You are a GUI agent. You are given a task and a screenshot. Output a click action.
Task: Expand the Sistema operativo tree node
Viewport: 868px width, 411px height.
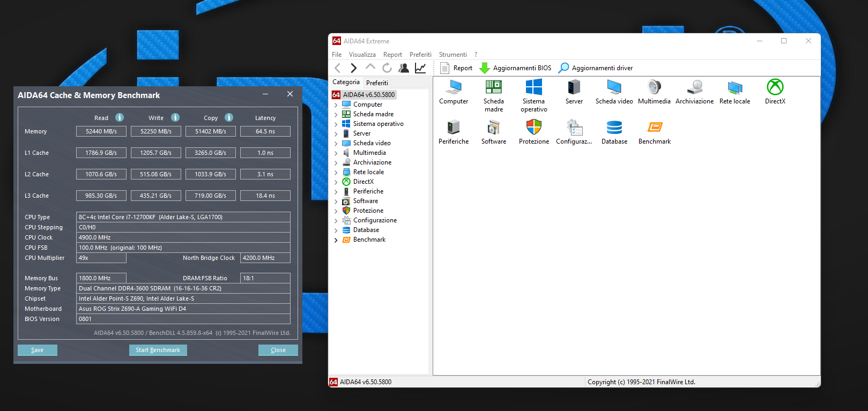point(336,124)
